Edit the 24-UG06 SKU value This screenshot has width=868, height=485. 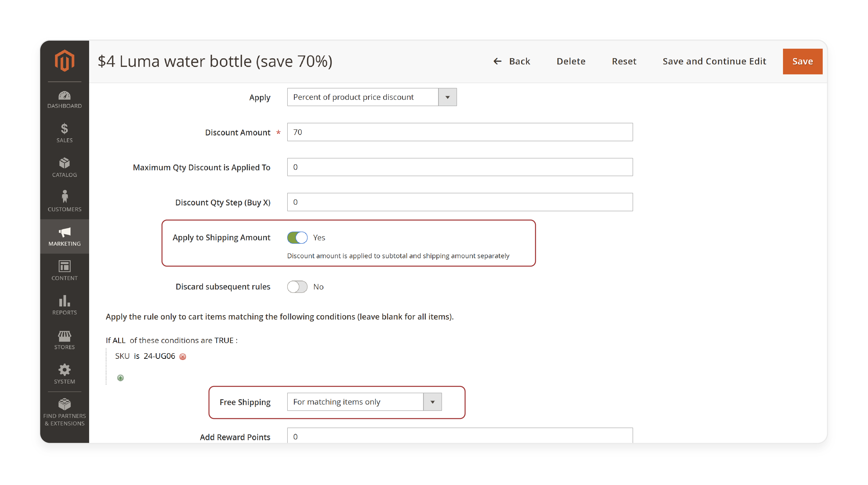point(159,356)
